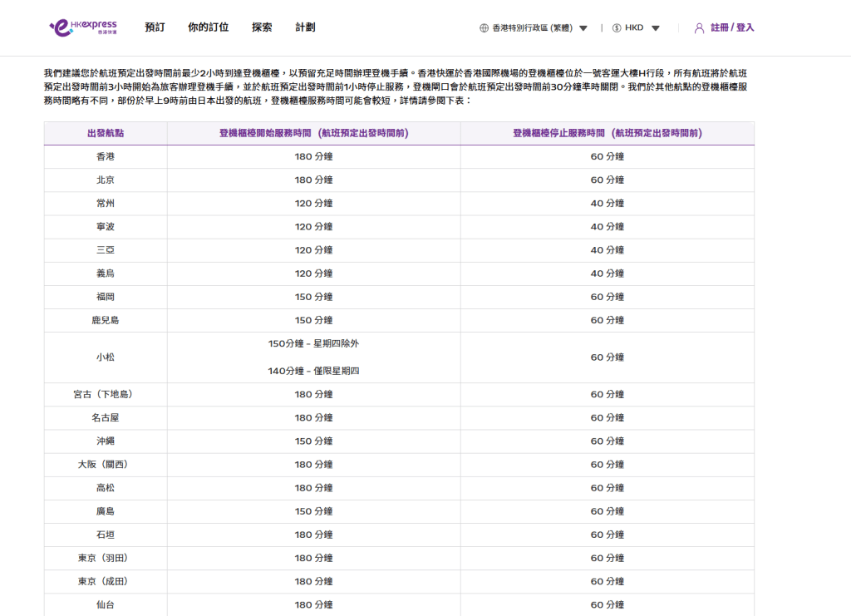Select the 大阪（關西）row cell
Image resolution: width=851 pixels, height=616 pixels.
106,464
